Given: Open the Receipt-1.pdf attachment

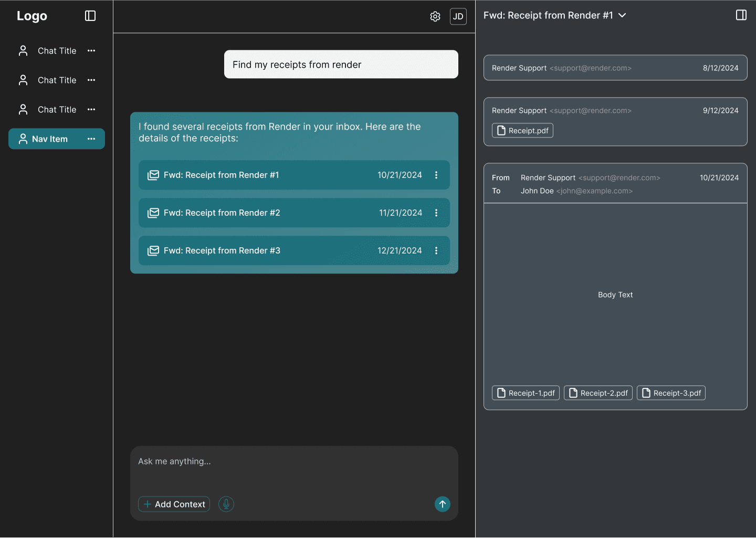Looking at the screenshot, I should (x=526, y=393).
